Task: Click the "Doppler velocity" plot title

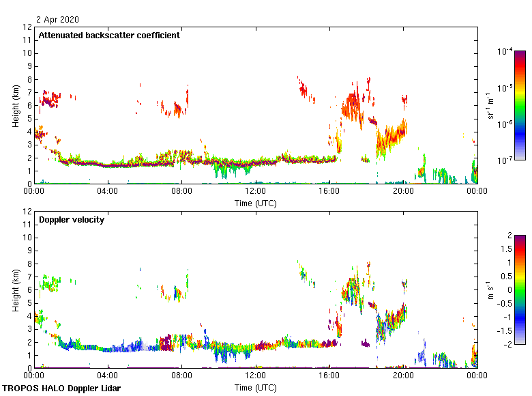Action: pyautogui.click(x=72, y=220)
